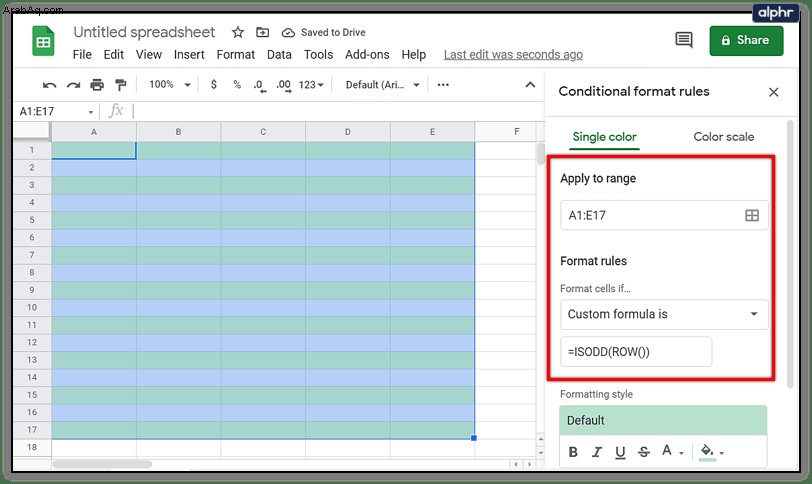This screenshot has width=812, height=484.
Task: Open the Format menu
Action: tap(236, 54)
